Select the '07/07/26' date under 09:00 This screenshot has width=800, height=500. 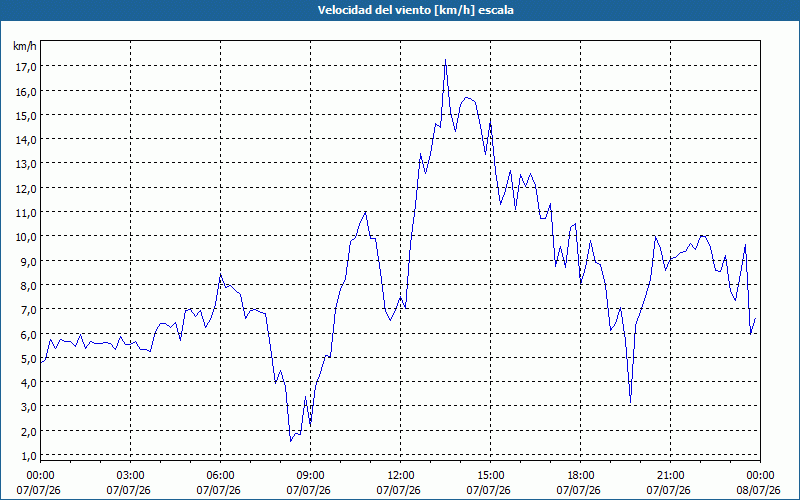click(308, 490)
